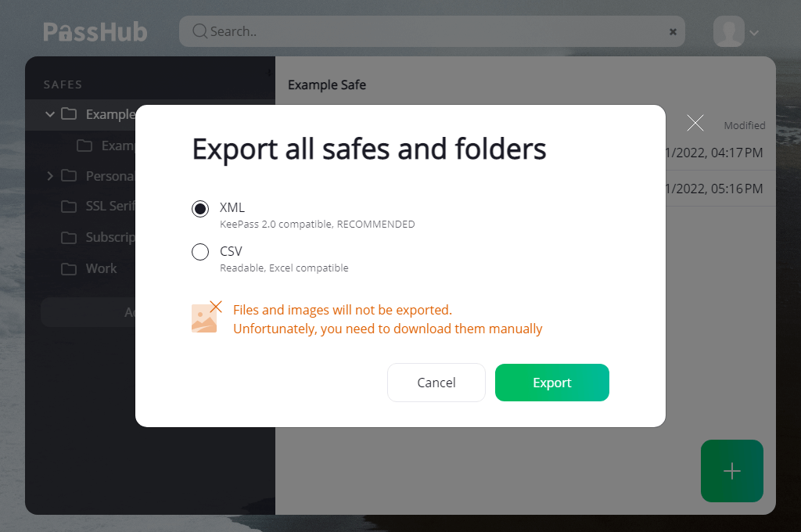The image size is (801, 532).
Task: Clear the search field with the x icon
Action: tap(673, 31)
